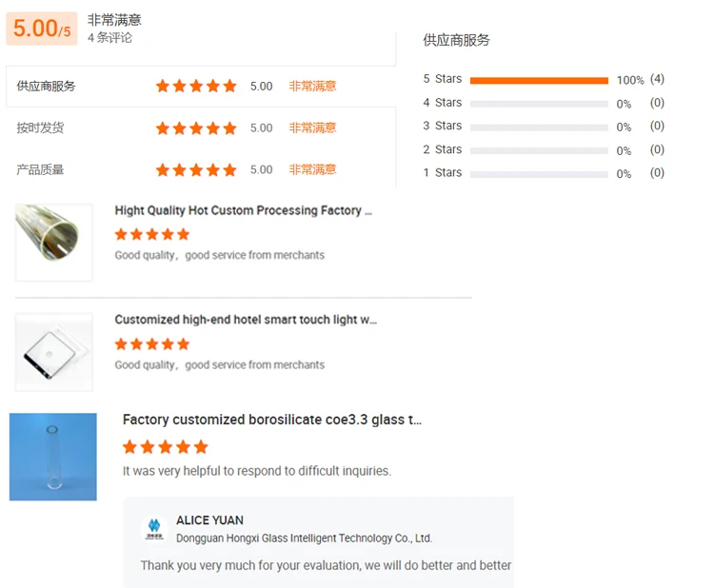714x588 pixels.
Task: Click stars under borosilicate glass review
Action: click(x=165, y=446)
